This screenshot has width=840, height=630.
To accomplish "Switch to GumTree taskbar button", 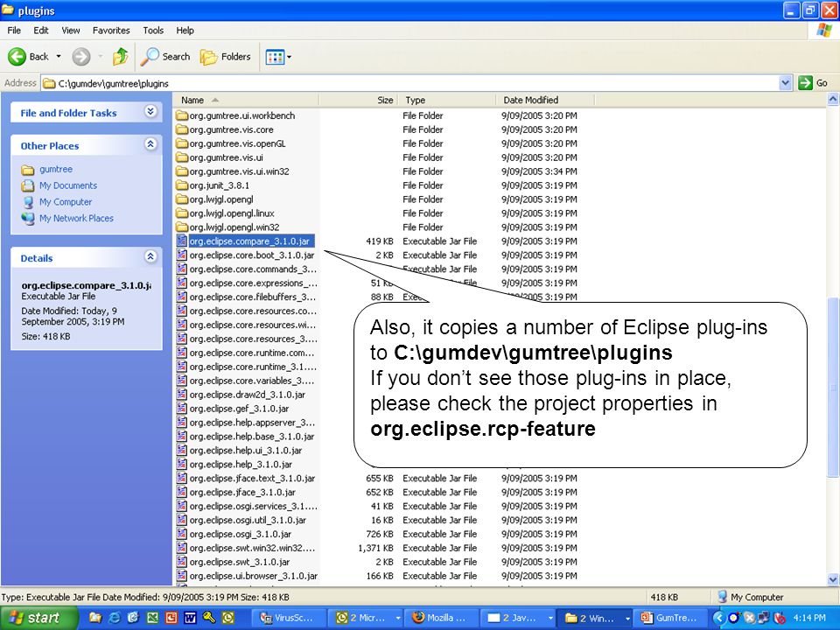I will click(670, 618).
